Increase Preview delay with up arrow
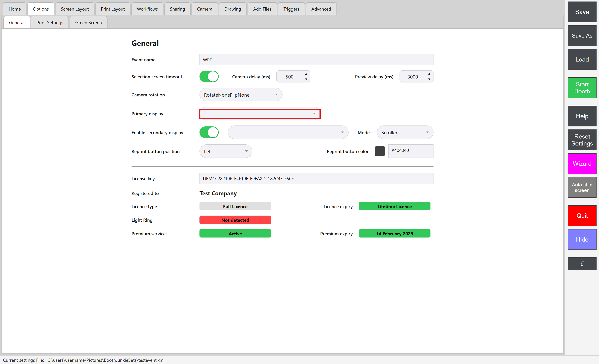Screen dimensions: 599x364 (x=429, y=74)
